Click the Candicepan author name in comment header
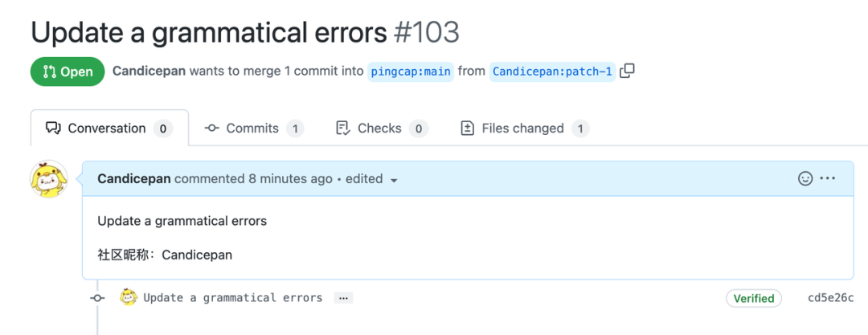The width and height of the screenshot is (868, 335). 134,179
